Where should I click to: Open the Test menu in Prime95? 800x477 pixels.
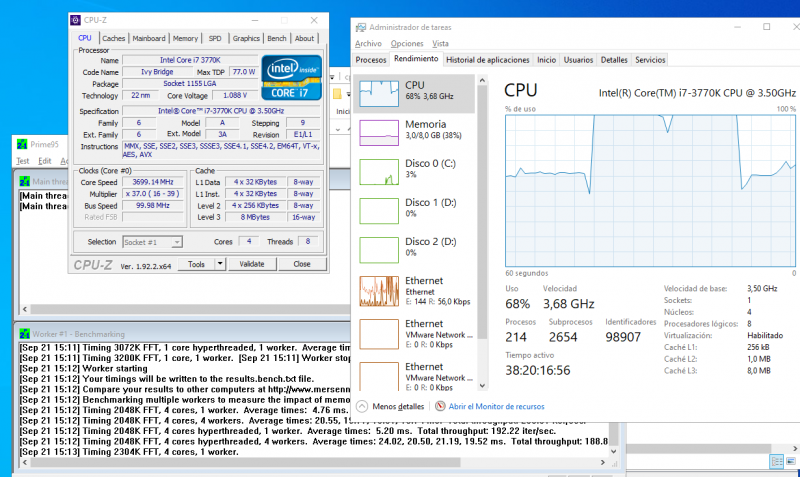pyautogui.click(x=22, y=161)
